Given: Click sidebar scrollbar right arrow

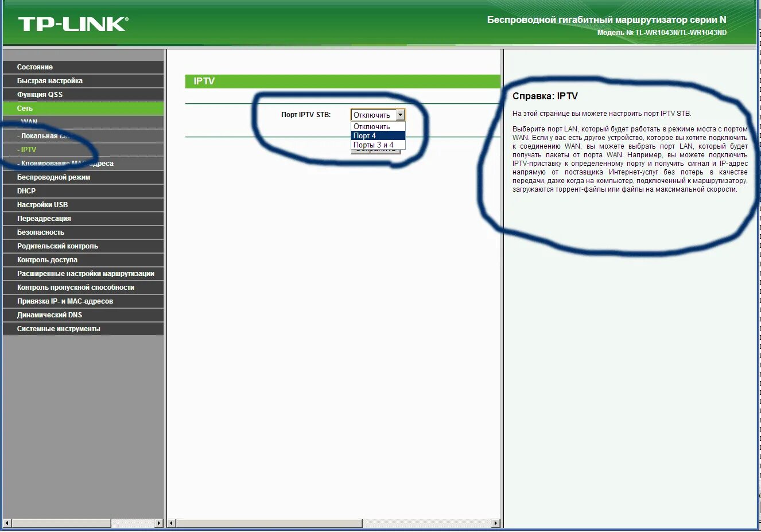Looking at the screenshot, I should coord(159,523).
